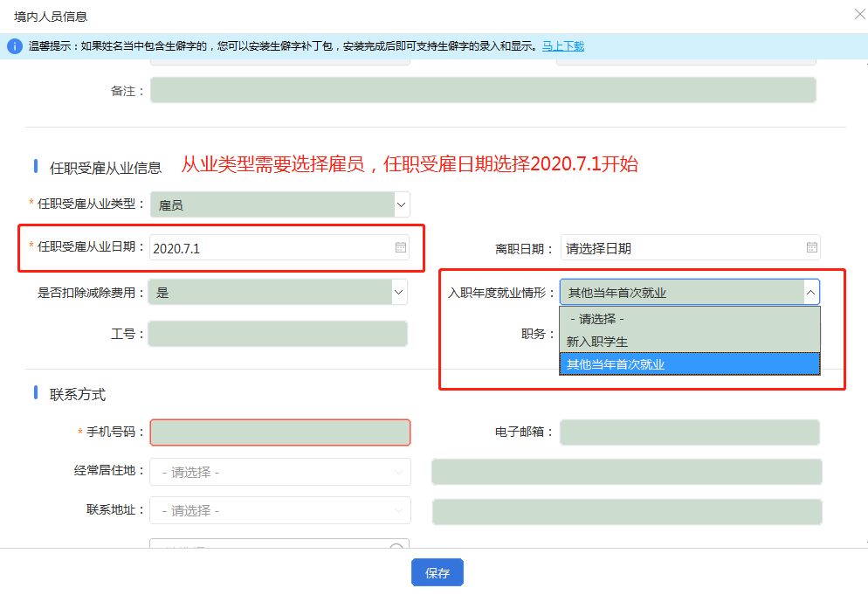The image size is (868, 595).
Task: Click the 任职受雇从业信息 section heading
Action: [x=105, y=168]
